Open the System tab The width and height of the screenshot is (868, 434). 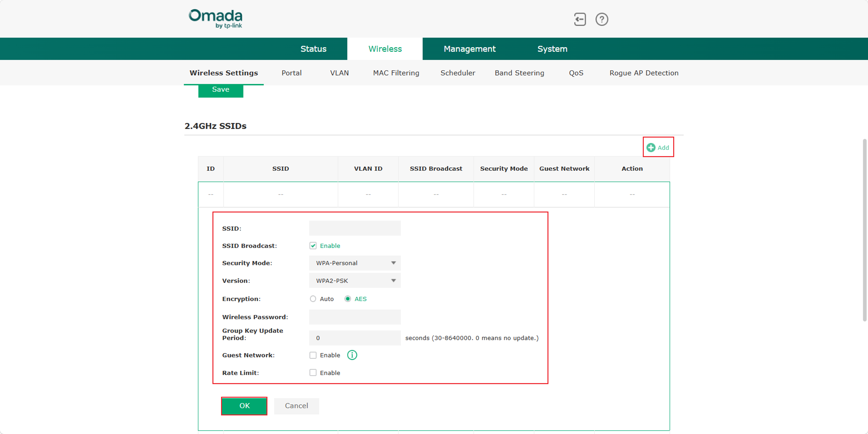pyautogui.click(x=552, y=49)
